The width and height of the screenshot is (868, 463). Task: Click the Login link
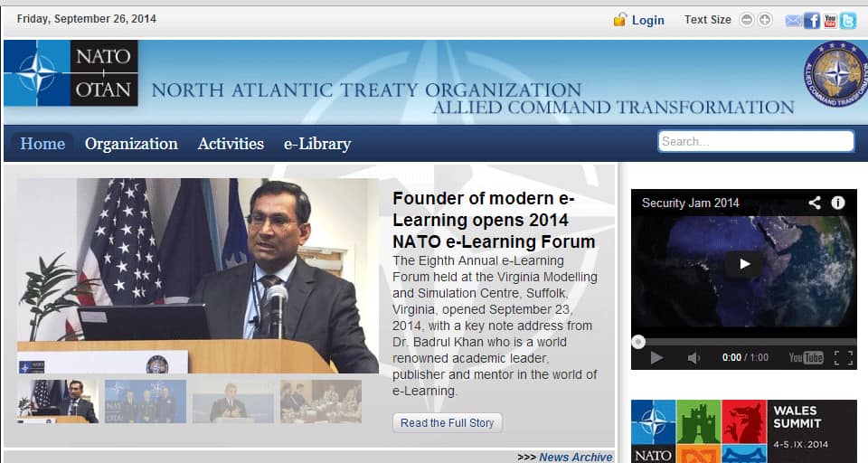click(x=647, y=20)
